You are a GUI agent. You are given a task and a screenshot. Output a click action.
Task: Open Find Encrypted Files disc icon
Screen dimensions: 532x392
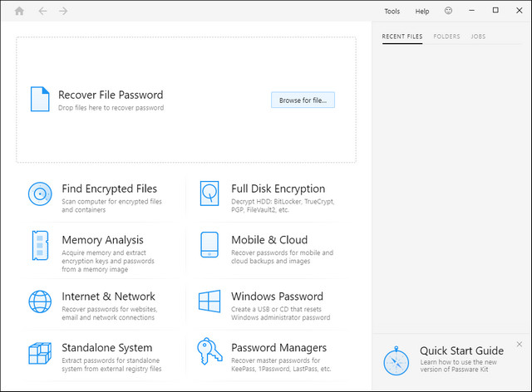point(40,194)
